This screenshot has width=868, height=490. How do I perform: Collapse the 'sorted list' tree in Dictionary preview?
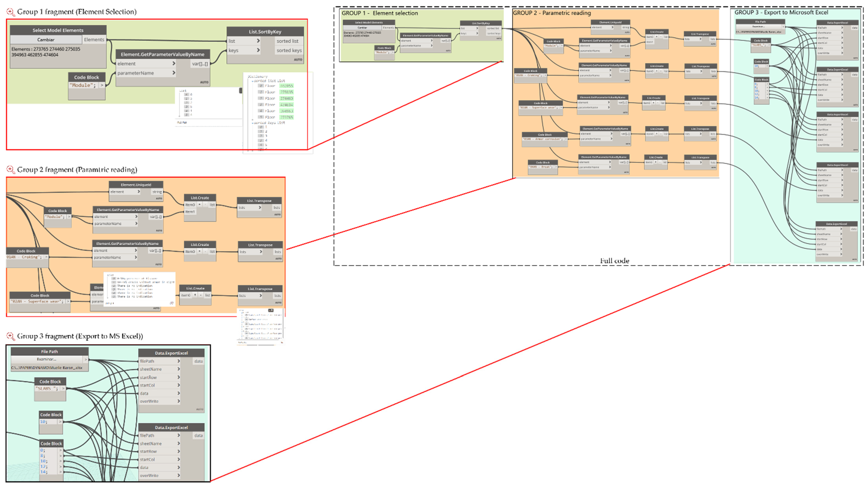(252, 81)
